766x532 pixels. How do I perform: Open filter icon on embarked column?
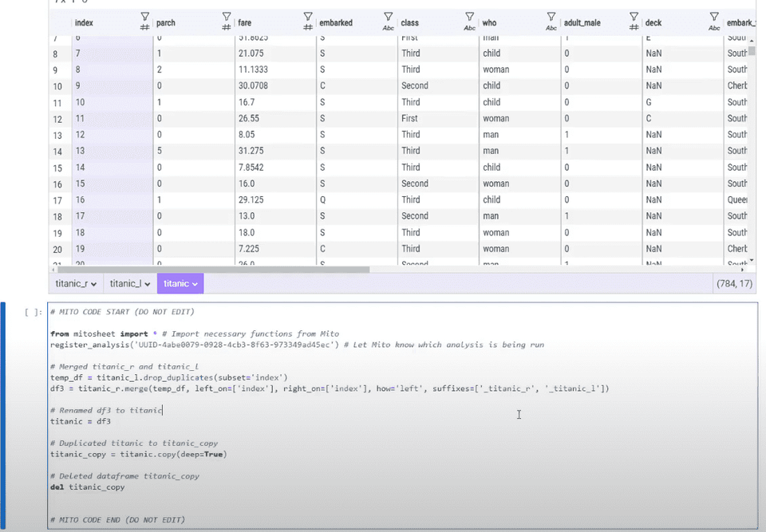[389, 17]
